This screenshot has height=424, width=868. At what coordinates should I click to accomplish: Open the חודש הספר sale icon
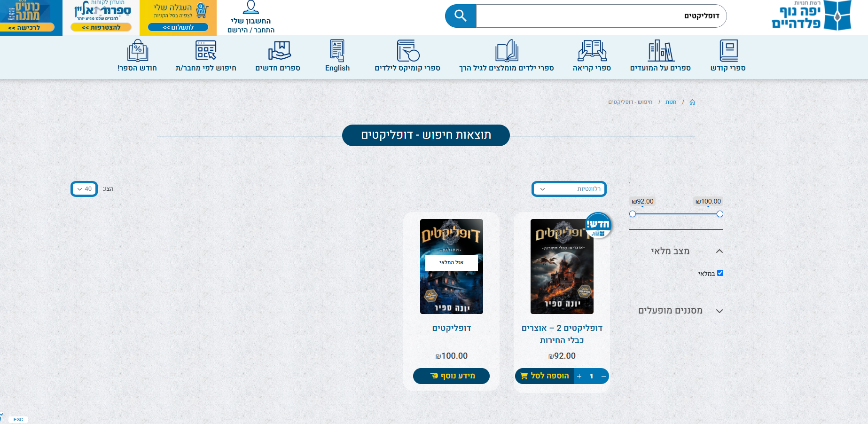click(137, 51)
